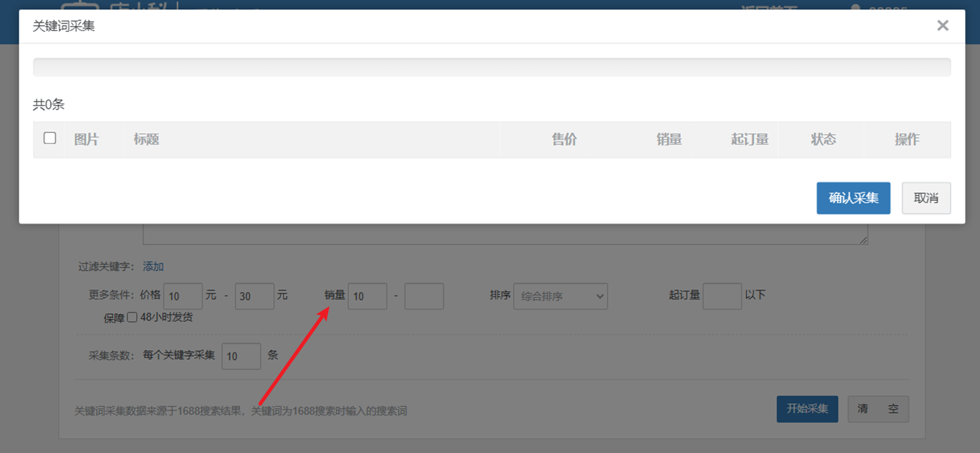
Task: Enable the 48小时发货 checkbox
Action: click(x=132, y=318)
